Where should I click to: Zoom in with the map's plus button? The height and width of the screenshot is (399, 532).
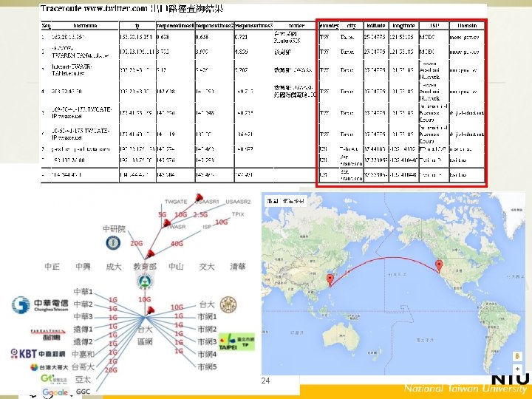click(518, 369)
